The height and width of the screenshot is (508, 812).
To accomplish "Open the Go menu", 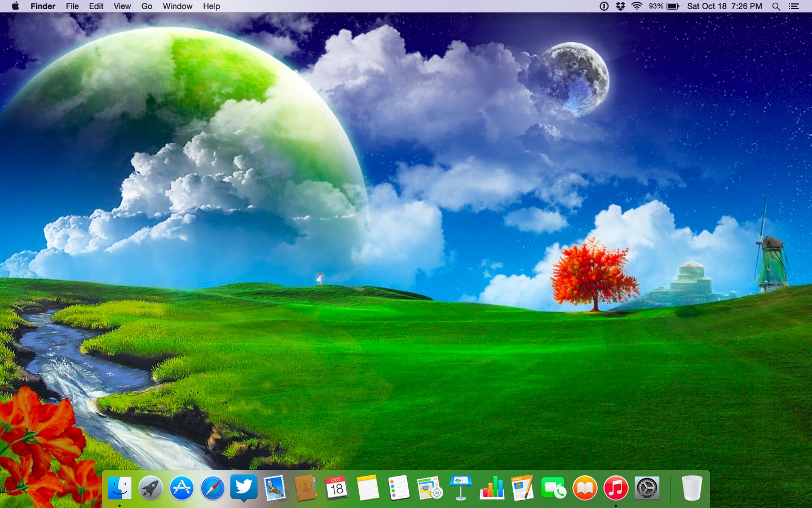I will point(147,6).
